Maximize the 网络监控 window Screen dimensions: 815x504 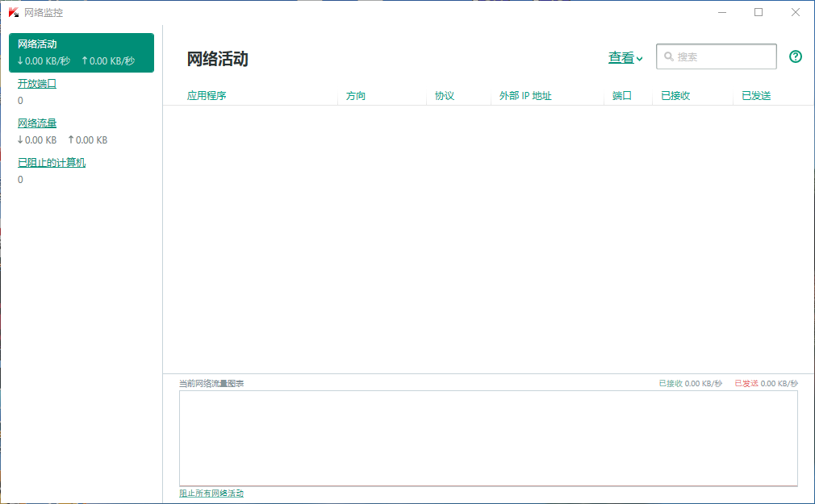759,12
